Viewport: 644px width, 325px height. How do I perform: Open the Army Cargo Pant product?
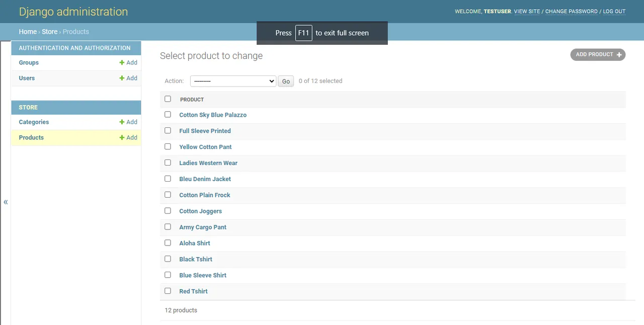click(x=203, y=227)
